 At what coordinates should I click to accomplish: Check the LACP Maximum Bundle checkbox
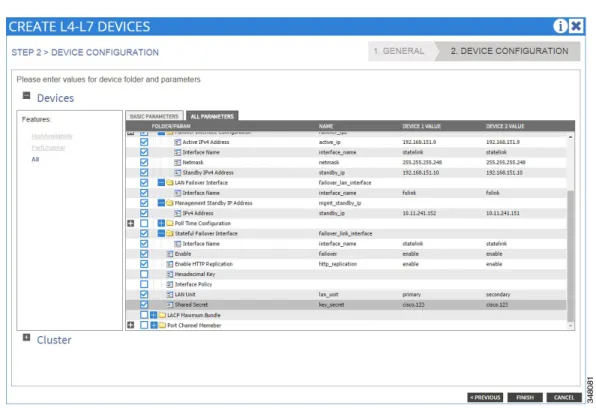coord(144,315)
